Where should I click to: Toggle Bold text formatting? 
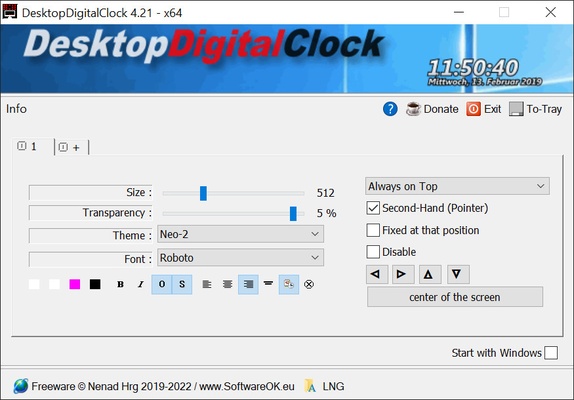120,284
